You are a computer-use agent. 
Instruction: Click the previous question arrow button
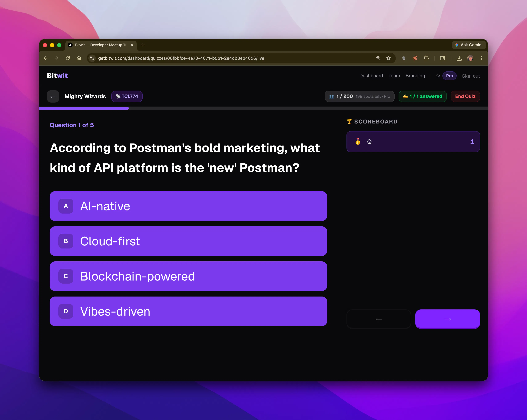(x=379, y=319)
